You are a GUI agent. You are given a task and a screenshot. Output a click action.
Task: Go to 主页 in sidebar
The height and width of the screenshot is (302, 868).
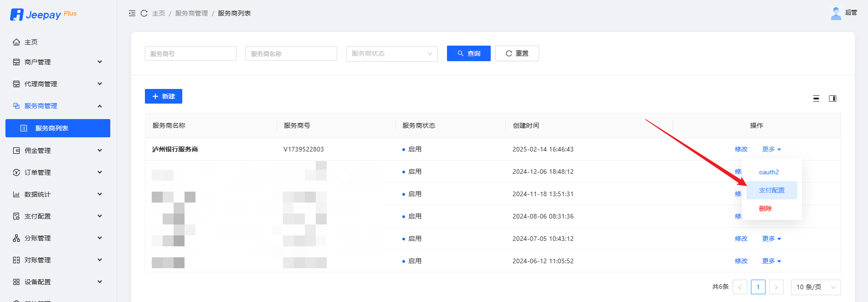click(x=31, y=42)
